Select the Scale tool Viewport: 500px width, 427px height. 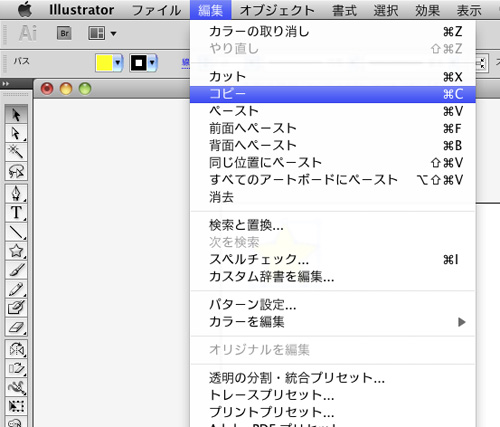coord(16,368)
